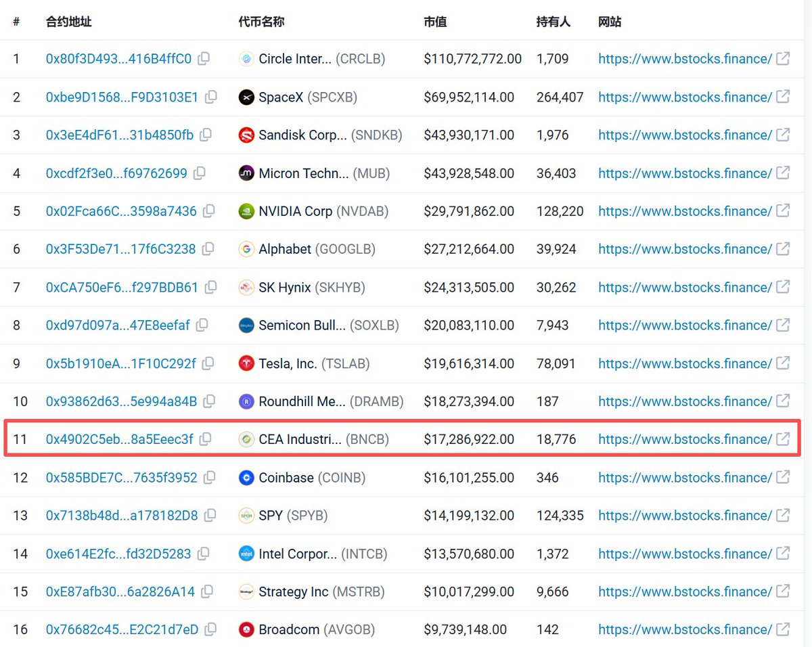Click the Tesla token logo icon

point(246,363)
